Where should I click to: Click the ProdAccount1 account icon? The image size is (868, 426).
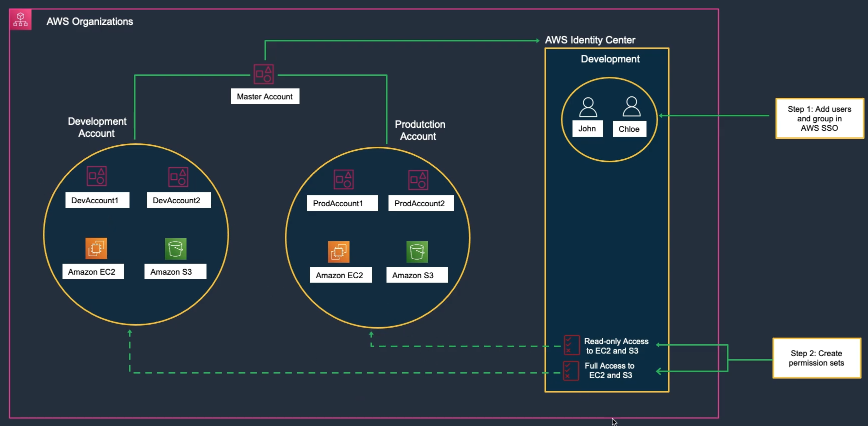click(343, 180)
